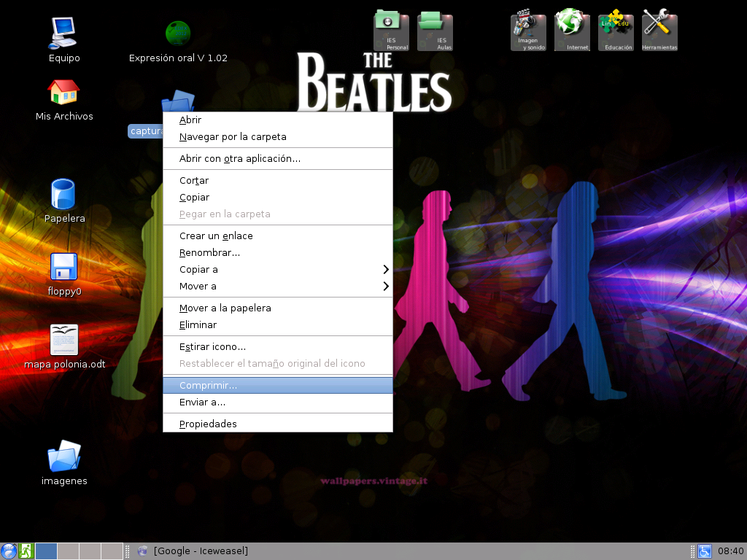
Task: Choose Enviar a... from the menu
Action: click(278, 402)
